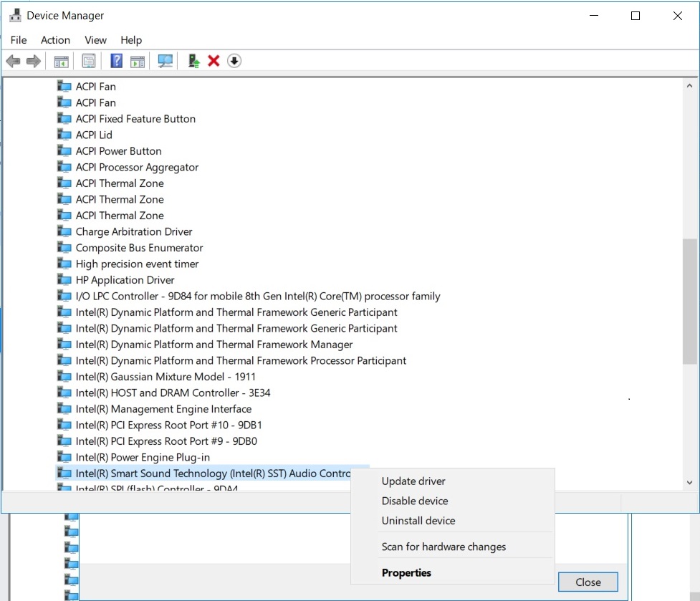Click the vertical scrollbar down arrow

coord(690,482)
